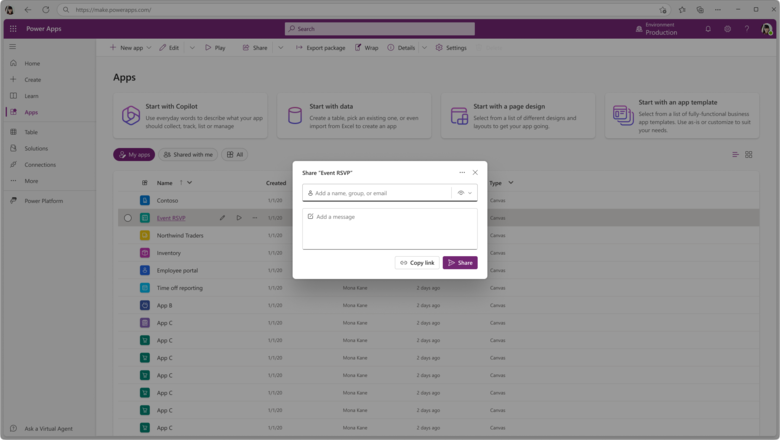Click Wrap in toolbar
The image size is (780, 440).
tap(367, 48)
